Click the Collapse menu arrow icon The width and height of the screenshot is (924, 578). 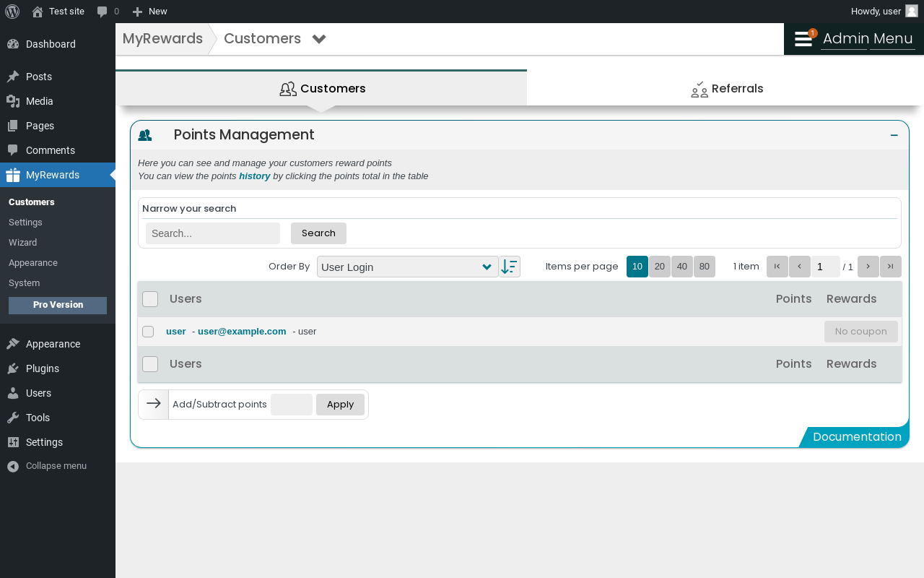13,466
